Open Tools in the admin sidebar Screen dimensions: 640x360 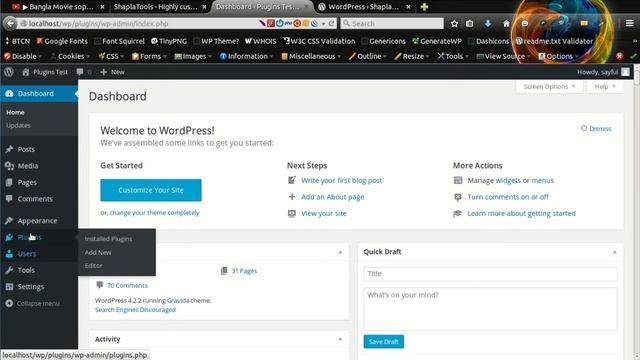(x=26, y=270)
